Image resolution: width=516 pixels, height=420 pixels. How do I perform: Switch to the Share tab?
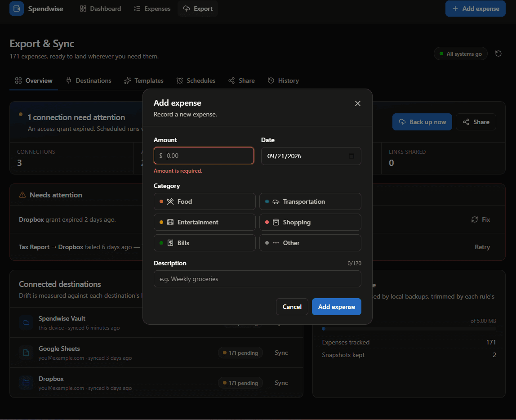tap(241, 80)
